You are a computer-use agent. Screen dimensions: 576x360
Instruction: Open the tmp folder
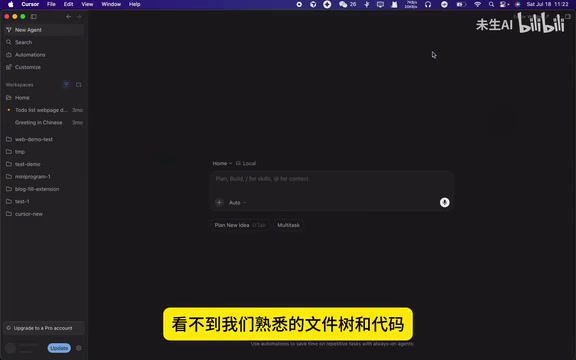(x=43, y=152)
